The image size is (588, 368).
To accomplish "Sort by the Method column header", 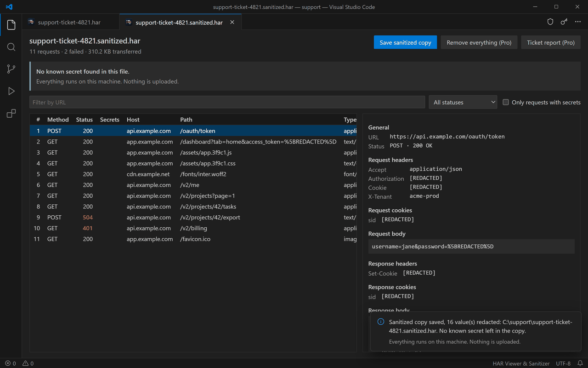I will point(58,120).
